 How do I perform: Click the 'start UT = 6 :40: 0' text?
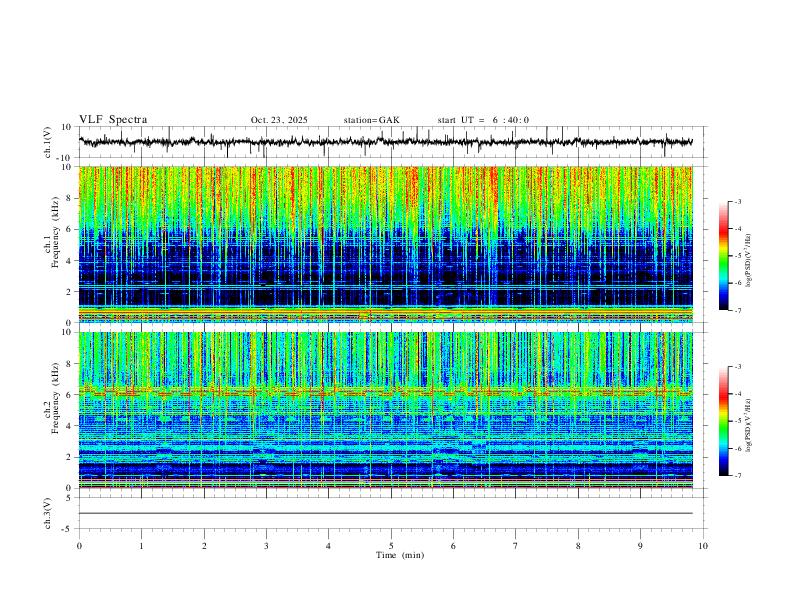pos(483,120)
